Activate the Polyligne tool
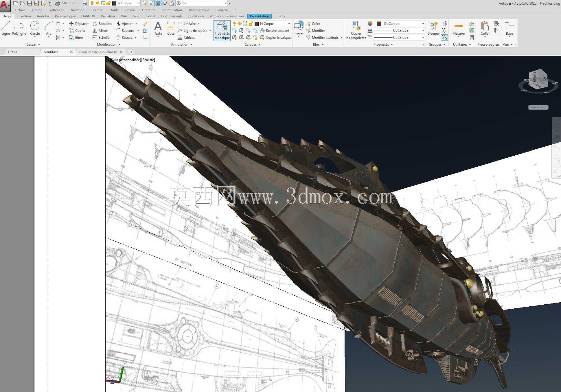This screenshot has height=392, width=561. [x=19, y=28]
